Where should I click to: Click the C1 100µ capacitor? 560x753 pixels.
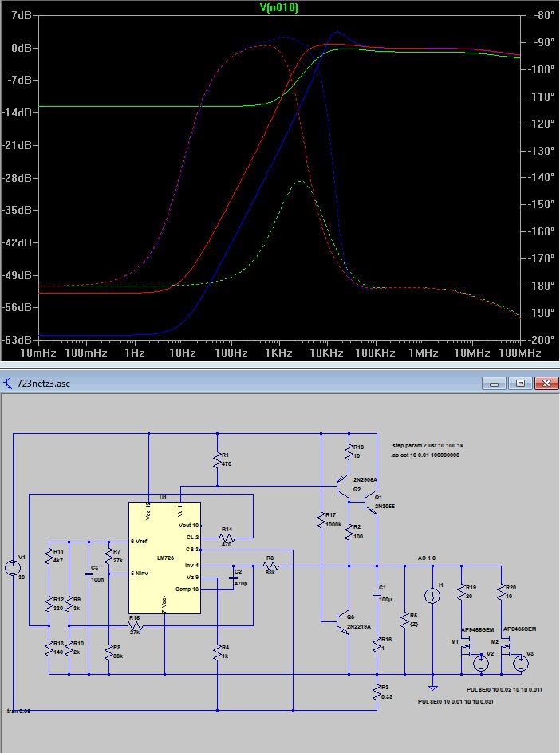(376, 592)
